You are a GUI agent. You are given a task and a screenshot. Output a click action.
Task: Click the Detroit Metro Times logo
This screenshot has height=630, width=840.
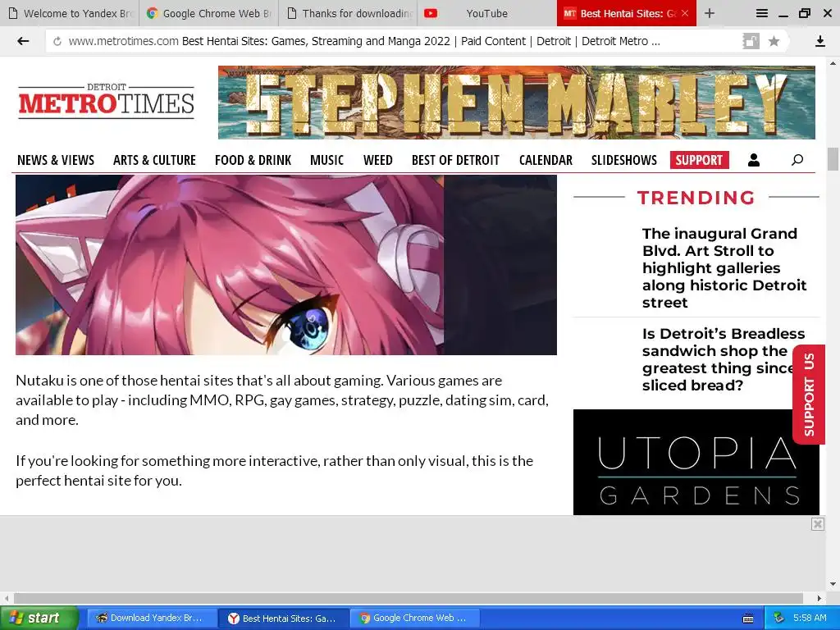point(106,101)
